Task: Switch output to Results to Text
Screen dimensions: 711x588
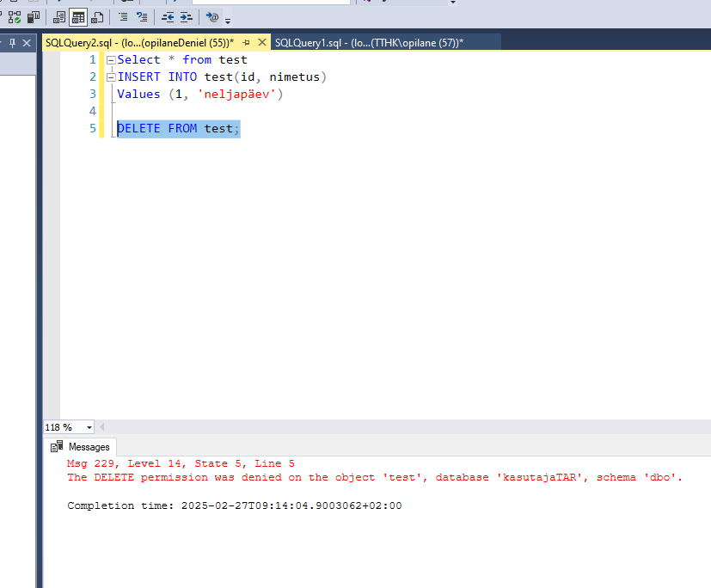Action: [x=59, y=17]
